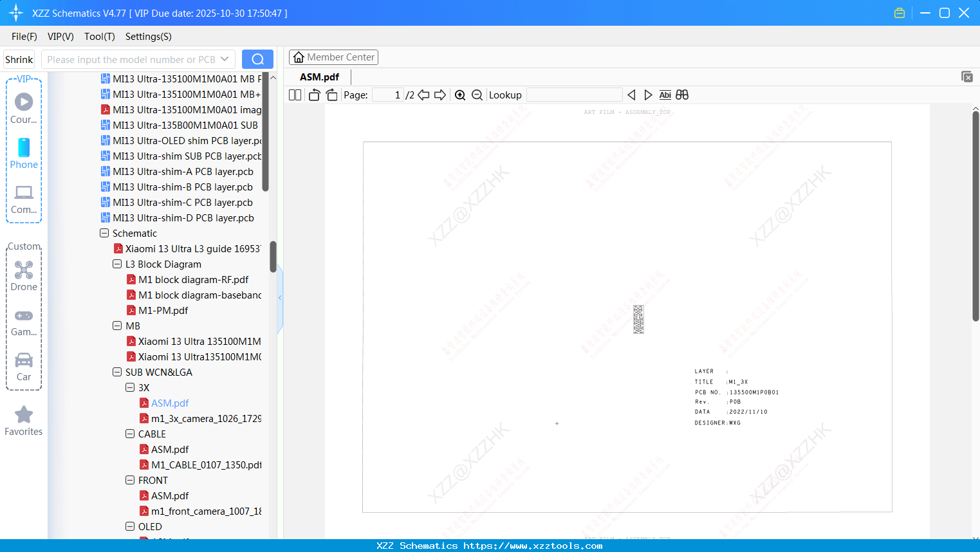Click the Abi case-sensitive lookup icon
Image resolution: width=980 pixels, height=552 pixels.
665,95
